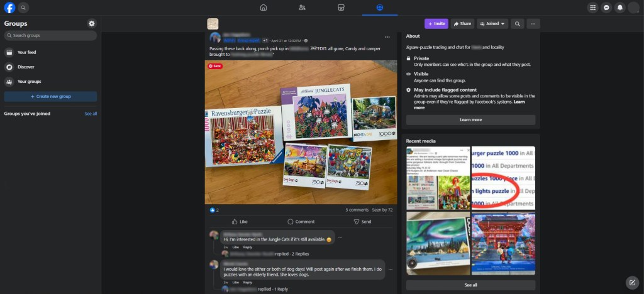Like the puzzle post
This screenshot has height=294, width=644.
(240, 222)
